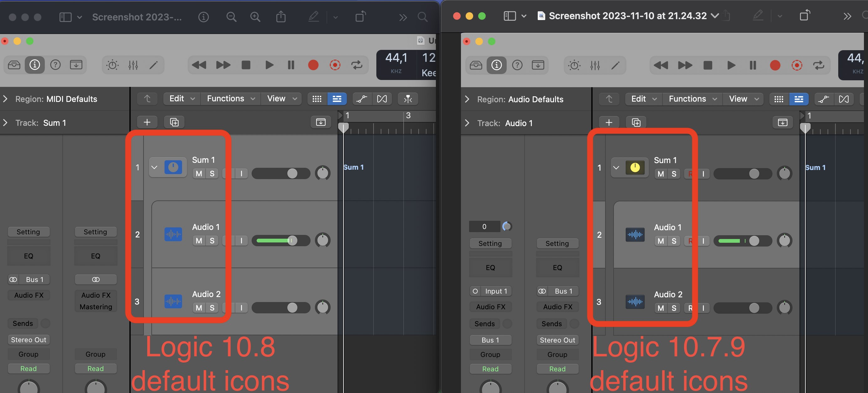Viewport: 868px width, 393px height.
Task: Solo Audio 1 track in left Logic window
Action: click(212, 241)
